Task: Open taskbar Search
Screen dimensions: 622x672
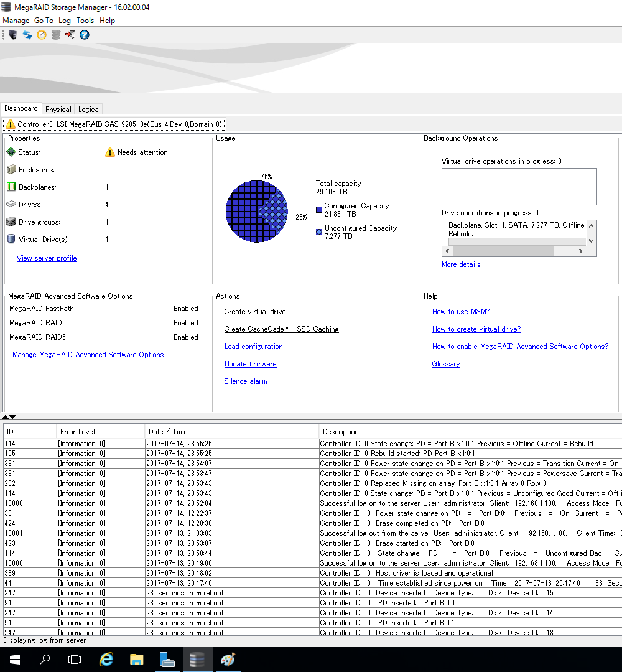Action: [45, 660]
